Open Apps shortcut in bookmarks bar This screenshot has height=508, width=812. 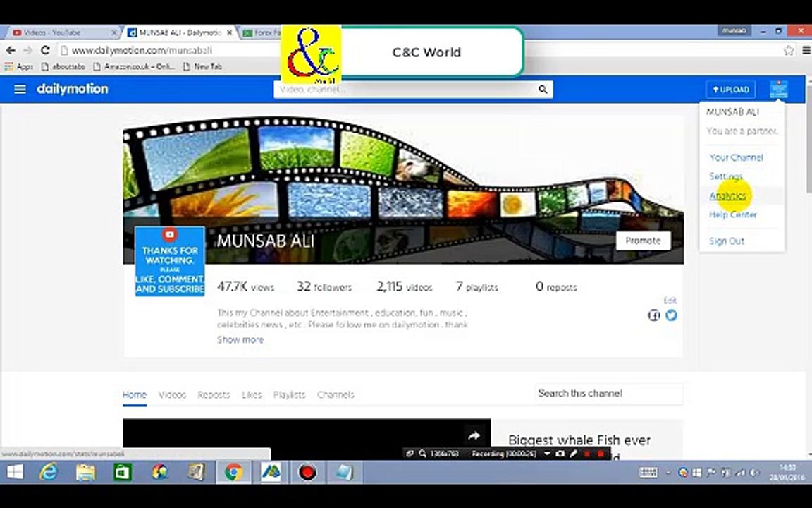[18, 66]
